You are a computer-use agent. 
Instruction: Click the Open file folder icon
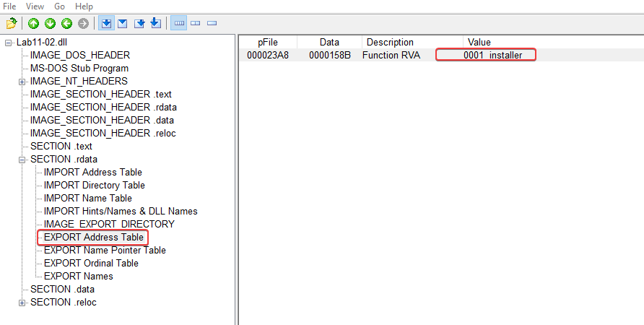pyautogui.click(x=12, y=23)
